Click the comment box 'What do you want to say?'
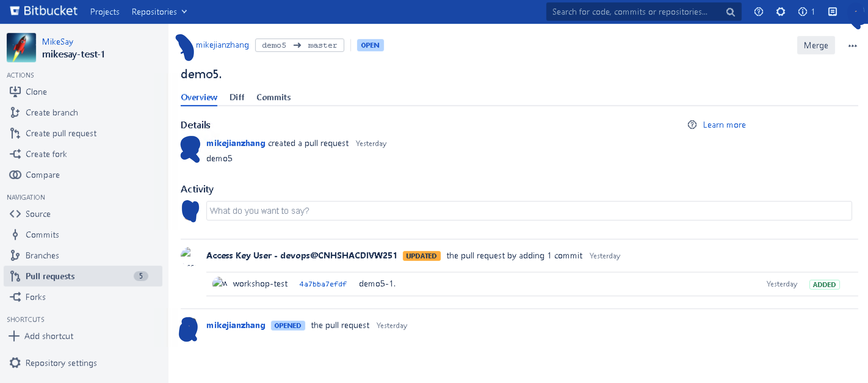 pos(529,211)
